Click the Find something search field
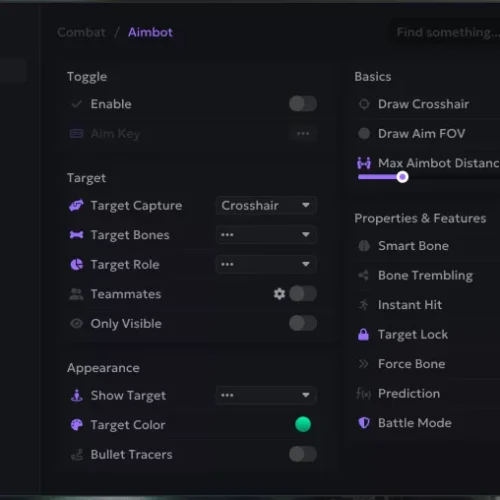The width and height of the screenshot is (500, 500). pos(445,32)
